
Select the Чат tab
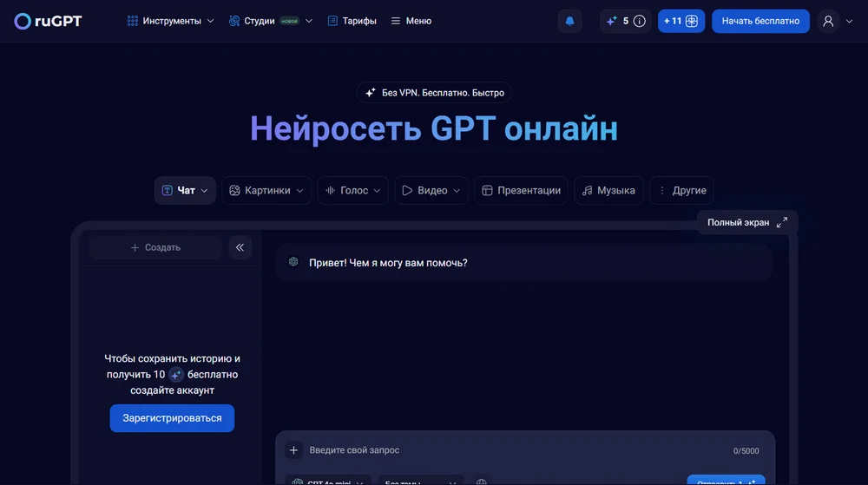click(x=185, y=190)
